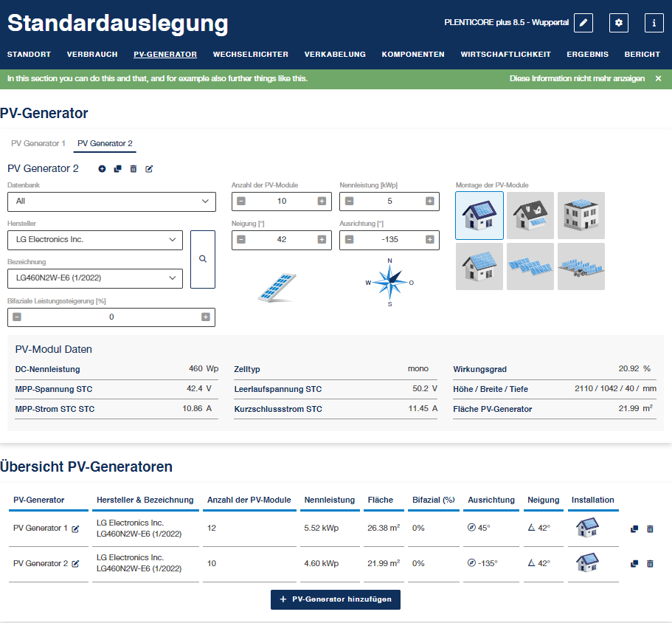Viewport: 672px width, 623px height.
Task: Go to STANDORT navigation item
Action: (x=29, y=55)
